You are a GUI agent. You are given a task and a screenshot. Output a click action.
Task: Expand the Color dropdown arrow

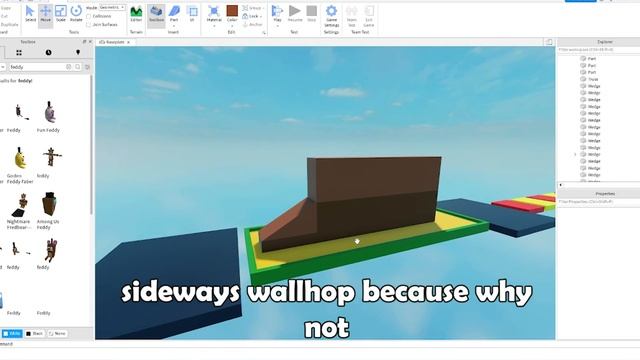(232, 26)
